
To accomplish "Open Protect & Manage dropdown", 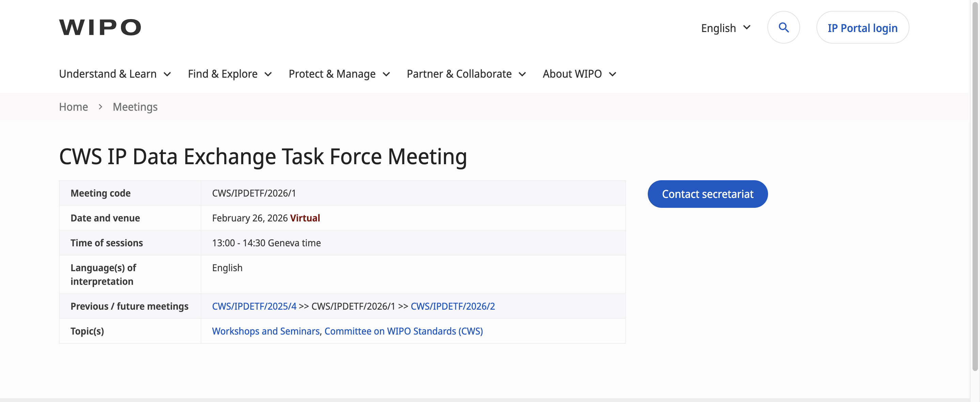I will [332, 74].
